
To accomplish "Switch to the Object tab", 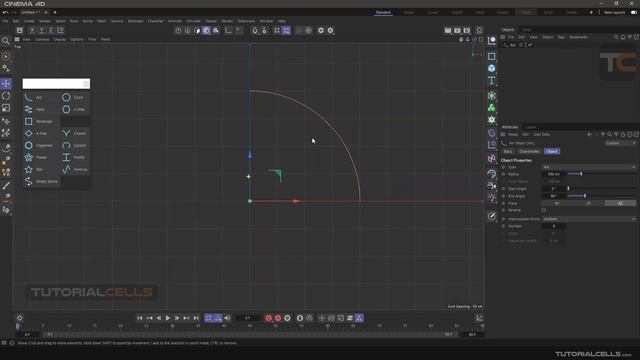I will [552, 151].
